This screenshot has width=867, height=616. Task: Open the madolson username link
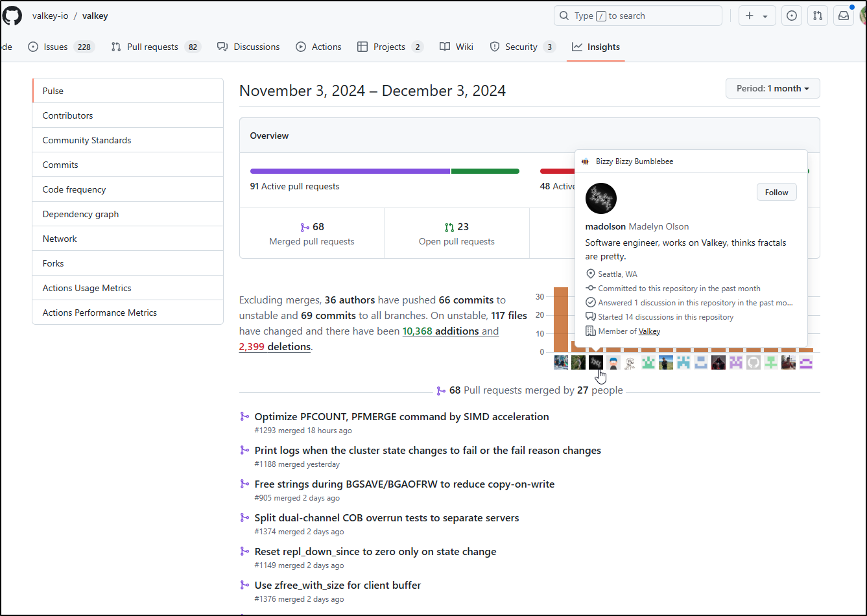click(x=606, y=226)
